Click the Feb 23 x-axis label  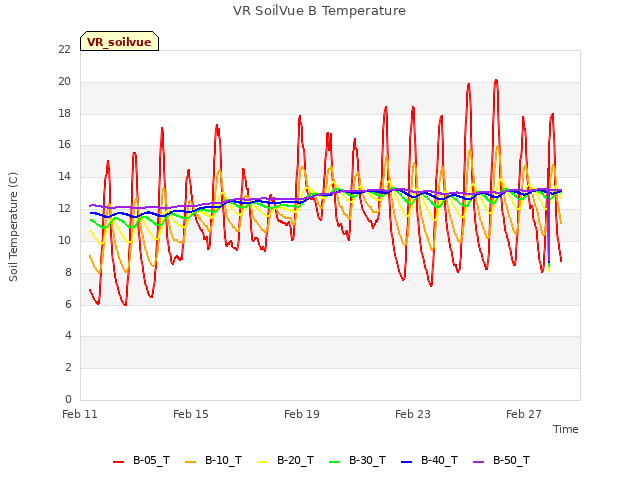[x=413, y=414]
